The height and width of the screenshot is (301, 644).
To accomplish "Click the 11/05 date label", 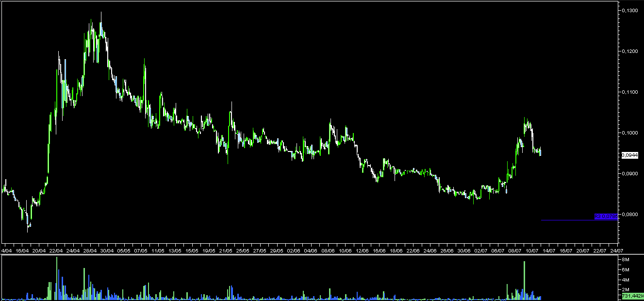I will (x=158, y=251).
